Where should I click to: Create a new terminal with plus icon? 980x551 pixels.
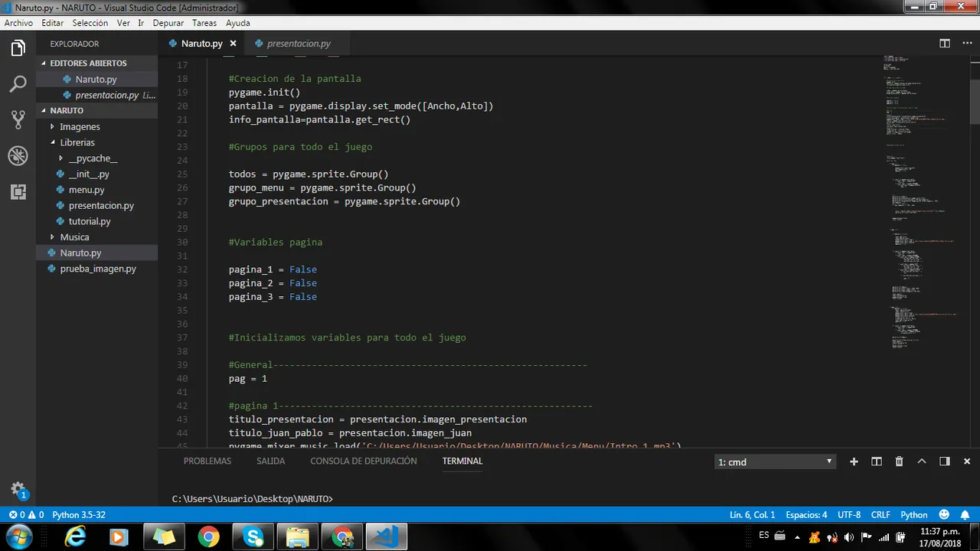click(854, 461)
